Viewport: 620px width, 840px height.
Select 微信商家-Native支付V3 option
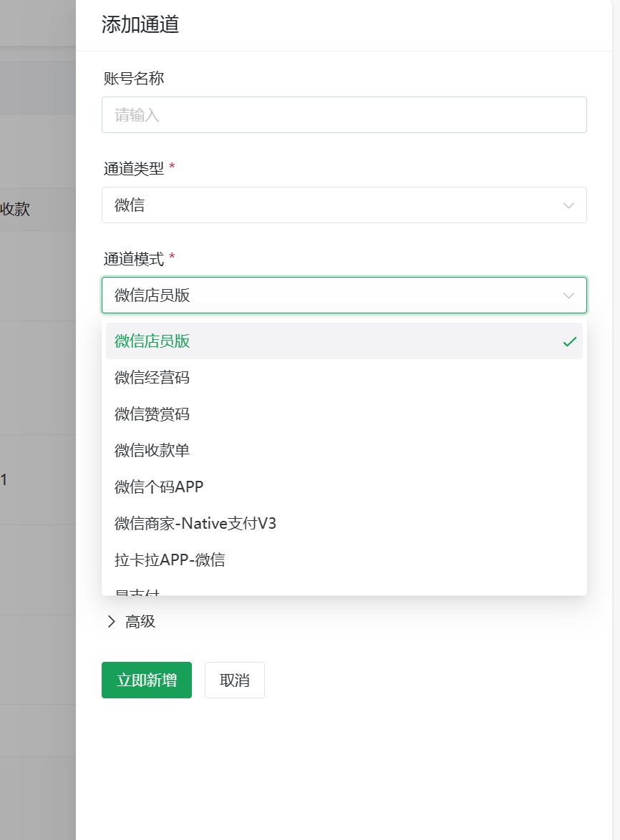pos(344,524)
